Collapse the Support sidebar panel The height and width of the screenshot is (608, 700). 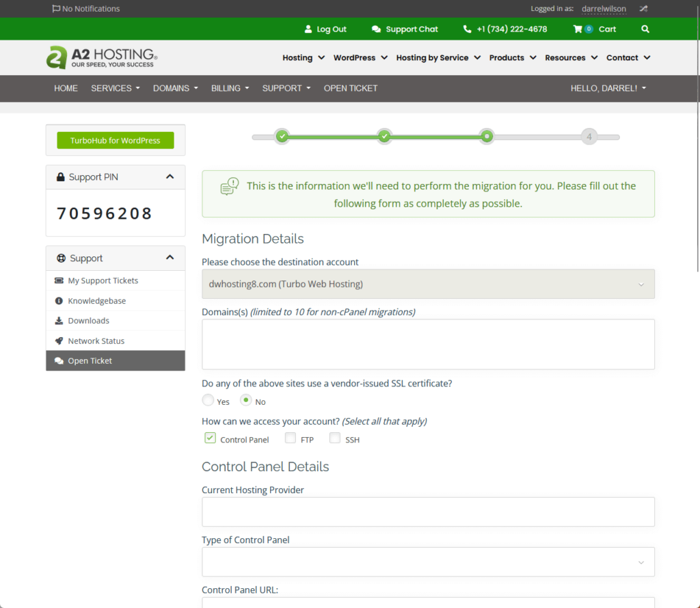click(170, 258)
